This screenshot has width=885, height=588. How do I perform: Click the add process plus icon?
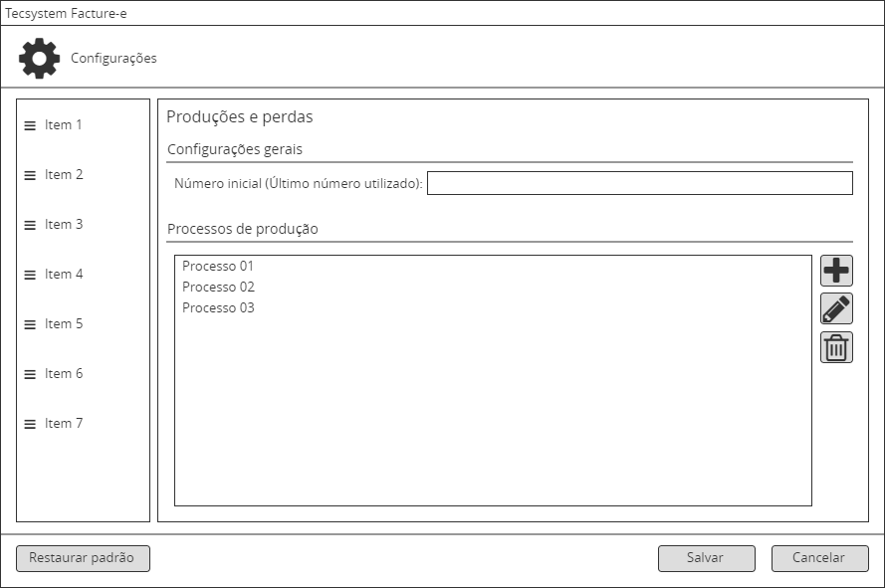click(x=835, y=270)
